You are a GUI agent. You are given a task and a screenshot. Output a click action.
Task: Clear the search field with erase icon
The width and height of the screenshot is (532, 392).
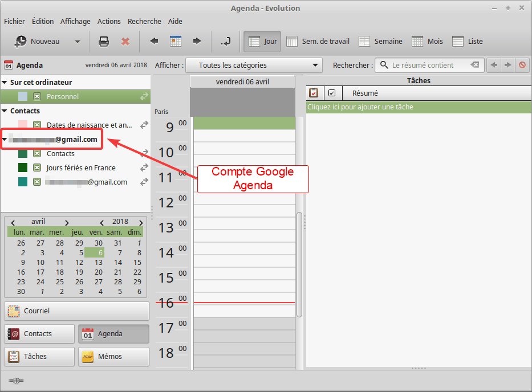tap(475, 66)
